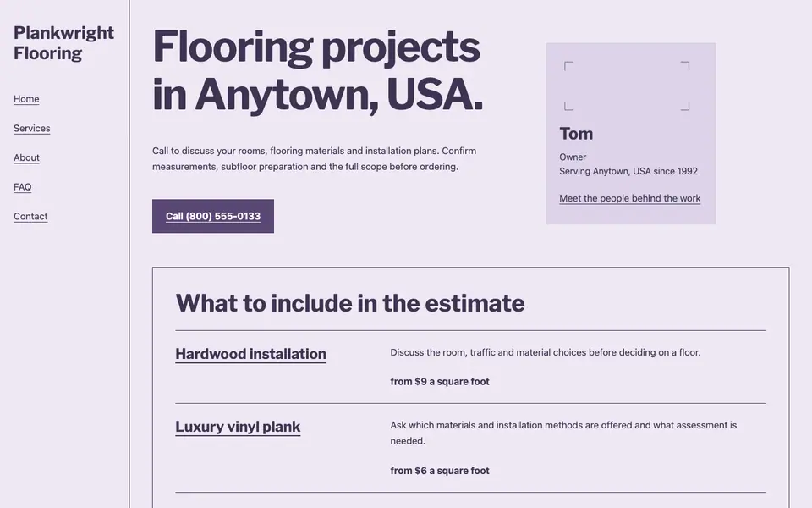Click the vinyl description starting 'Ask which materials'
The image size is (812, 508).
click(563, 433)
